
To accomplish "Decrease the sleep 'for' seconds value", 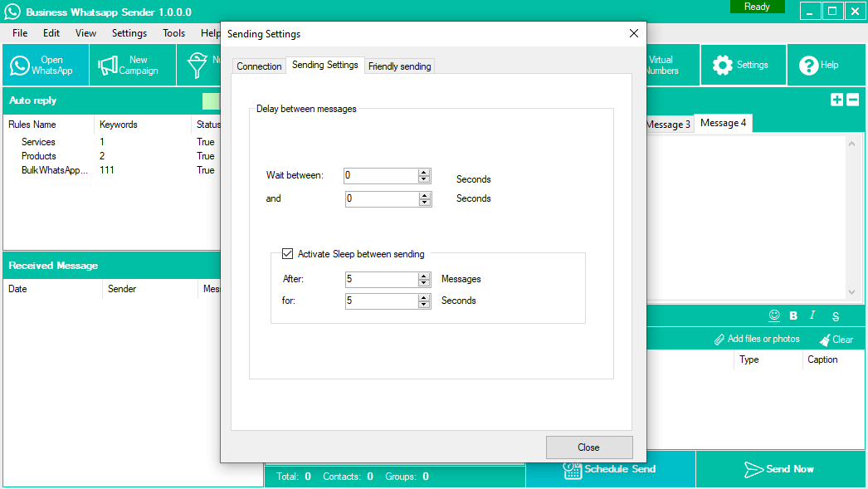I will click(424, 304).
